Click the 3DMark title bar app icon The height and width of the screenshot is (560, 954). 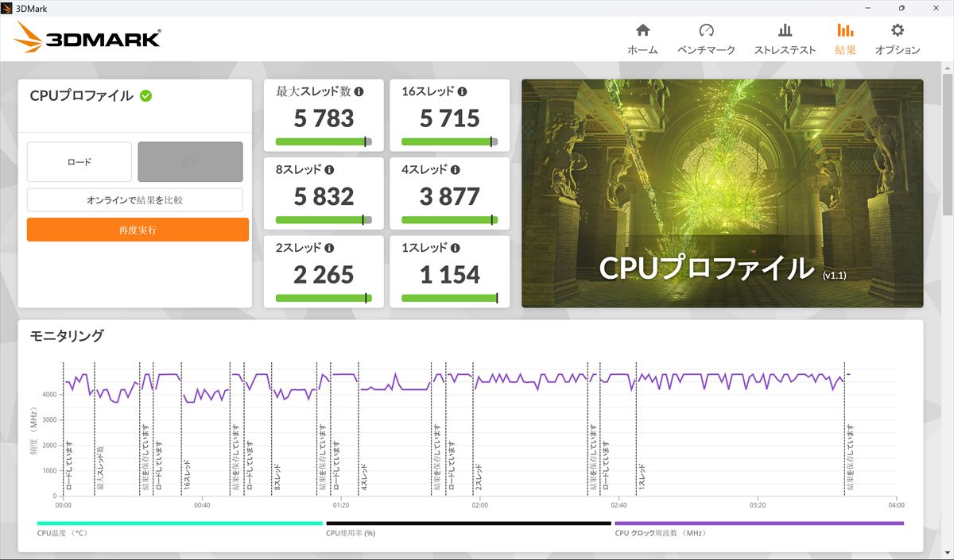click(8, 8)
